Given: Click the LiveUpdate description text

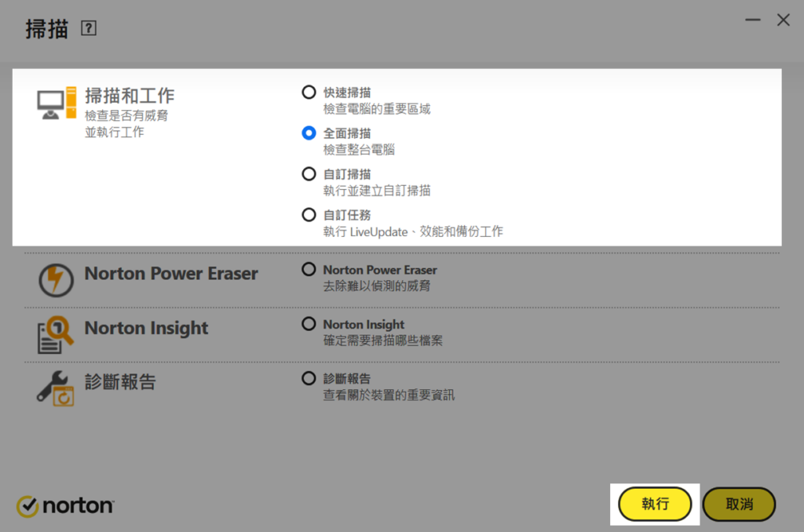Looking at the screenshot, I should [413, 231].
